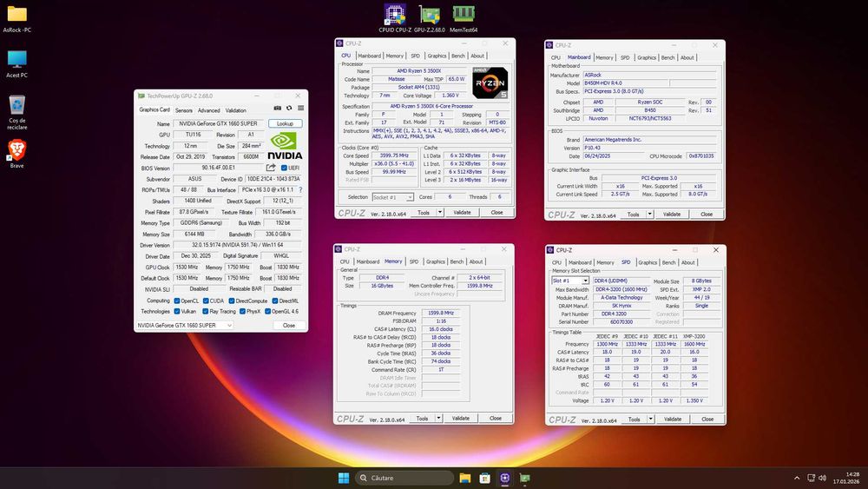Show hidden system tray icons

click(797, 478)
